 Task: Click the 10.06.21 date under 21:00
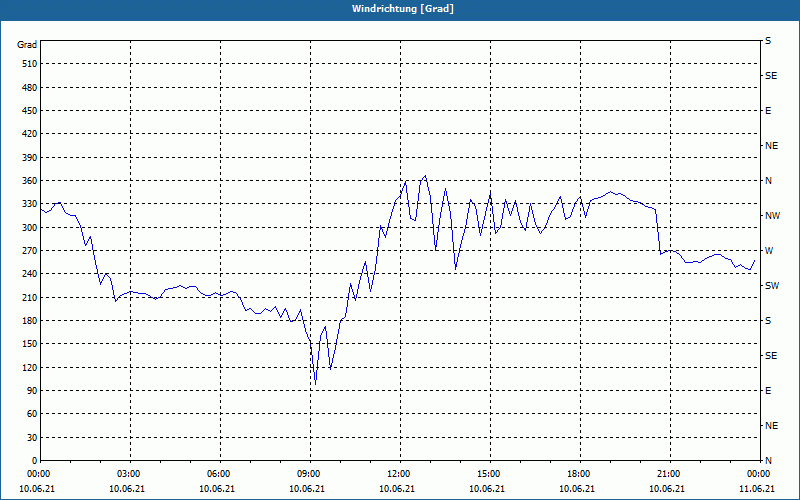(667, 489)
